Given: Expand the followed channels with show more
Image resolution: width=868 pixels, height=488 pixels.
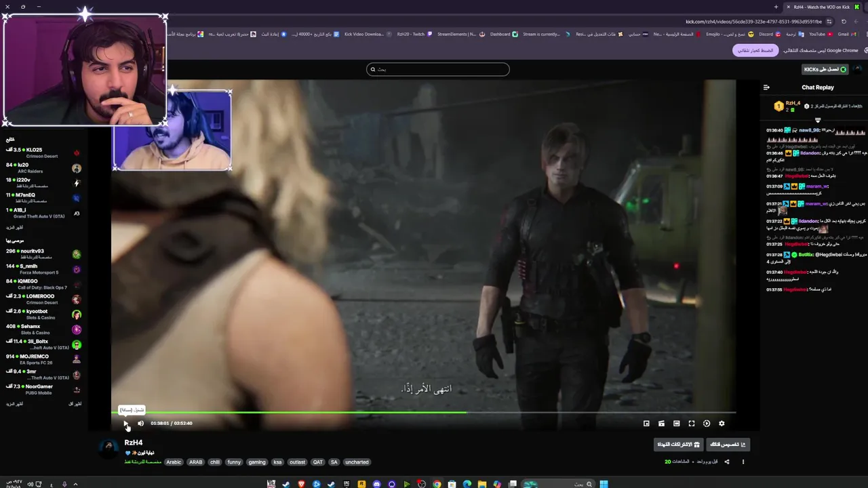Looking at the screenshot, I should click(x=15, y=228).
